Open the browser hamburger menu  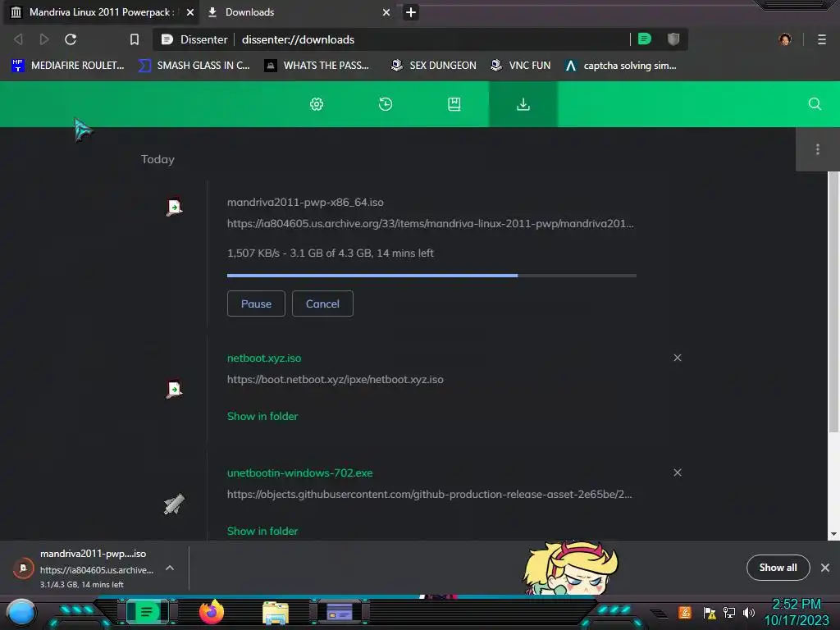point(822,39)
